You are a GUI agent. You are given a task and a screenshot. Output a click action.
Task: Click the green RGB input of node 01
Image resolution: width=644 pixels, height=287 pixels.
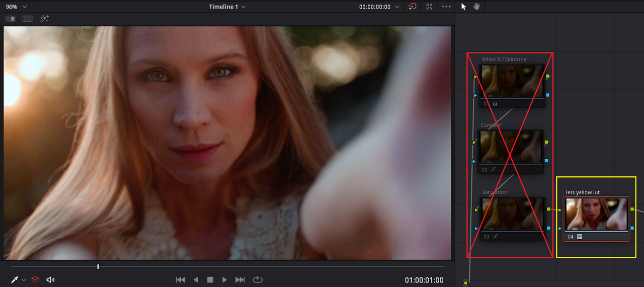tap(475, 77)
